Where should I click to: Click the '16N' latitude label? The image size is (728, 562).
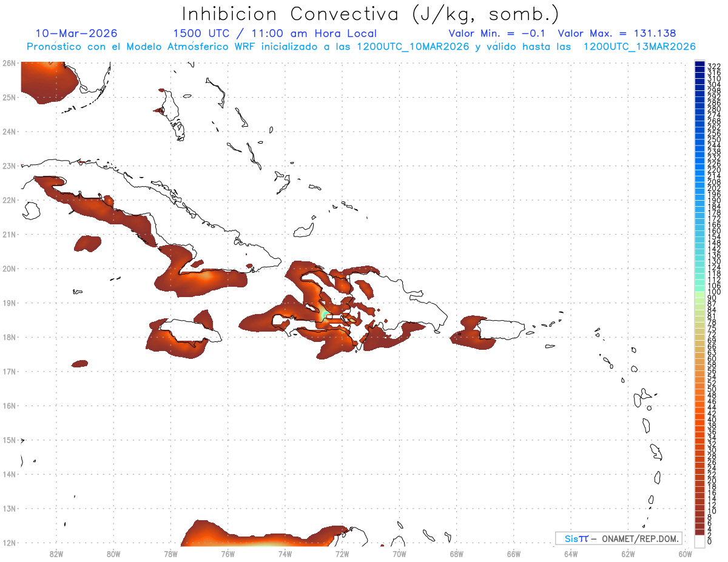click(8, 406)
